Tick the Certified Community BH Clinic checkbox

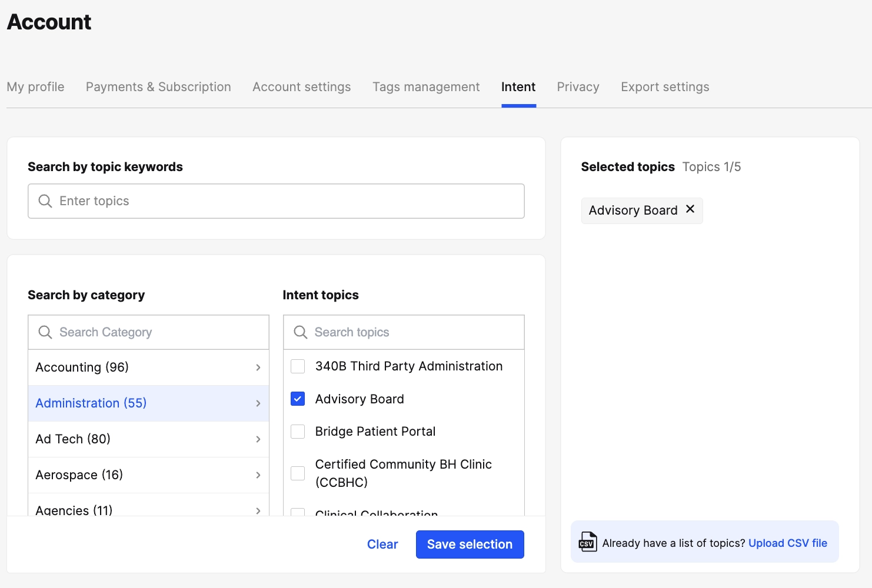tap(298, 473)
